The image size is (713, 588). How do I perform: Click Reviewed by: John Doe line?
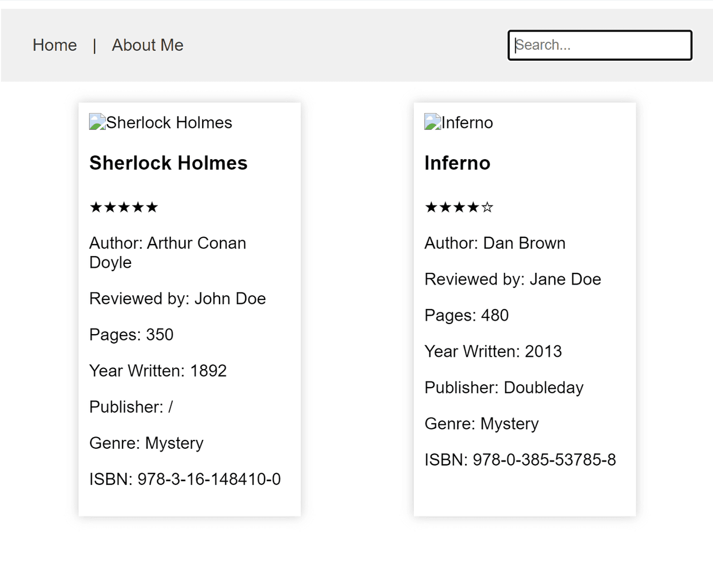point(177,299)
